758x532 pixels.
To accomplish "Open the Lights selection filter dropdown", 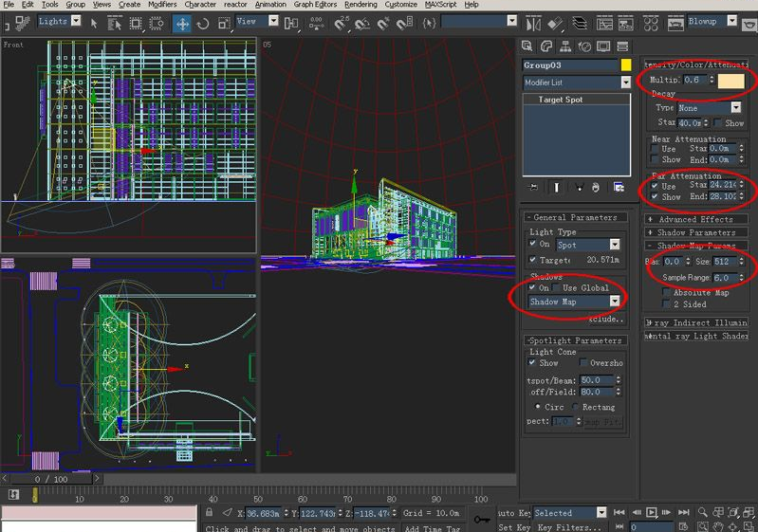I will [76, 21].
